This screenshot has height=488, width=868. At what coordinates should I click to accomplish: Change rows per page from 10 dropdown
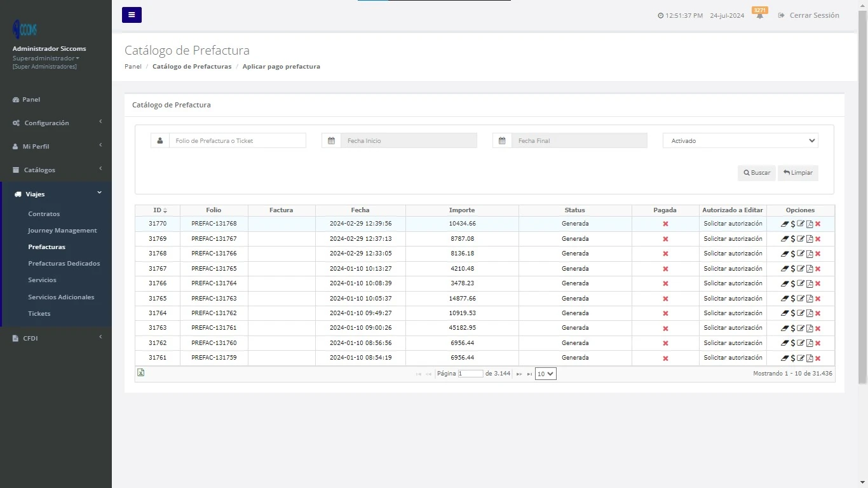click(x=545, y=374)
